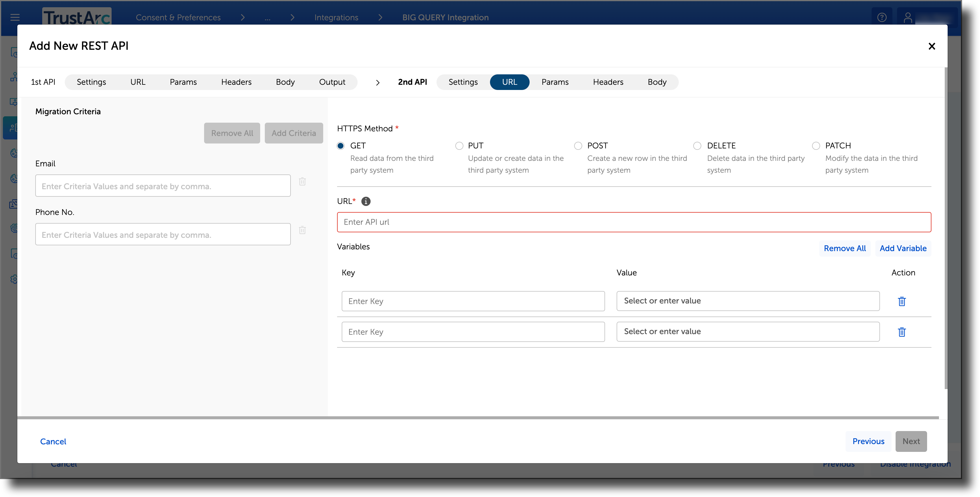The width and height of the screenshot is (980, 497).
Task: Select the POST method radio button
Action: coord(578,146)
